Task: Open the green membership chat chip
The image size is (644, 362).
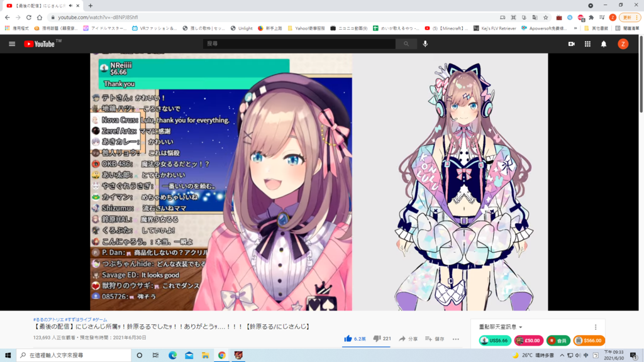Action: [x=558, y=340]
